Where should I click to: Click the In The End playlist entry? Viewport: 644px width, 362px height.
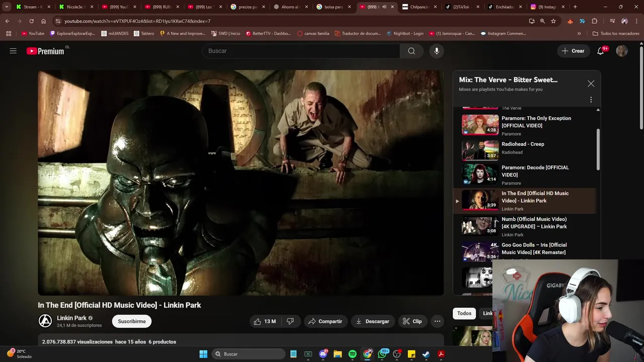tap(525, 201)
